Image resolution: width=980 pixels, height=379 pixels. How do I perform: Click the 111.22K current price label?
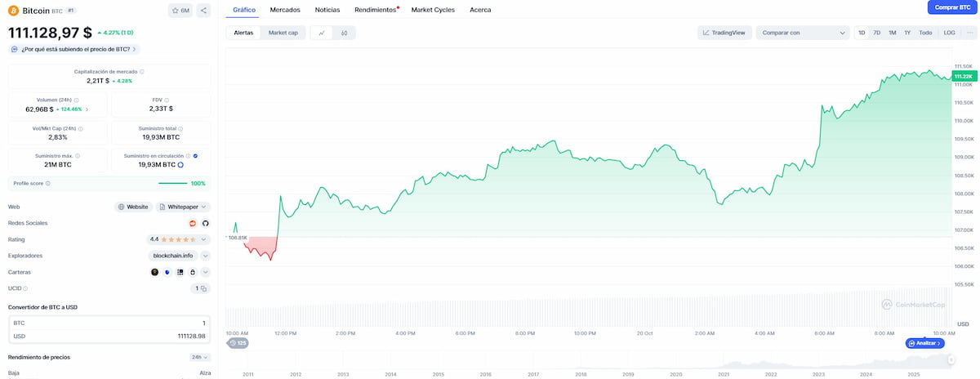coord(964,76)
